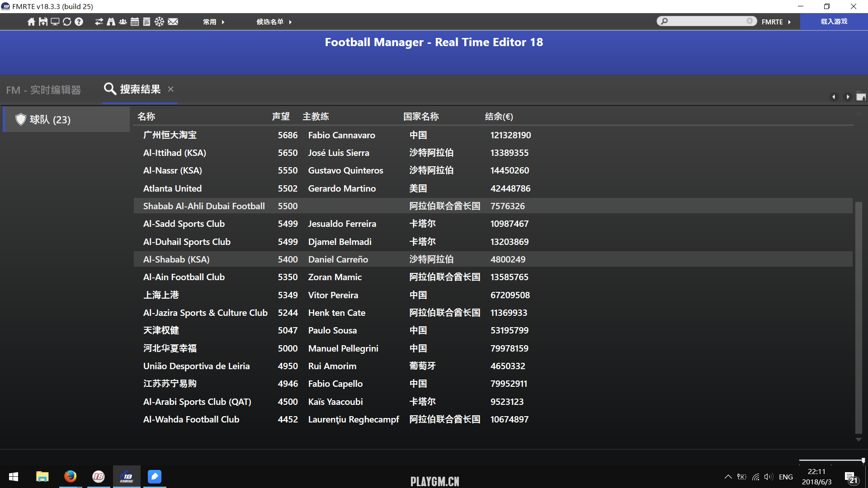Open the calendar icon
This screenshot has width=868, height=488.
click(135, 22)
